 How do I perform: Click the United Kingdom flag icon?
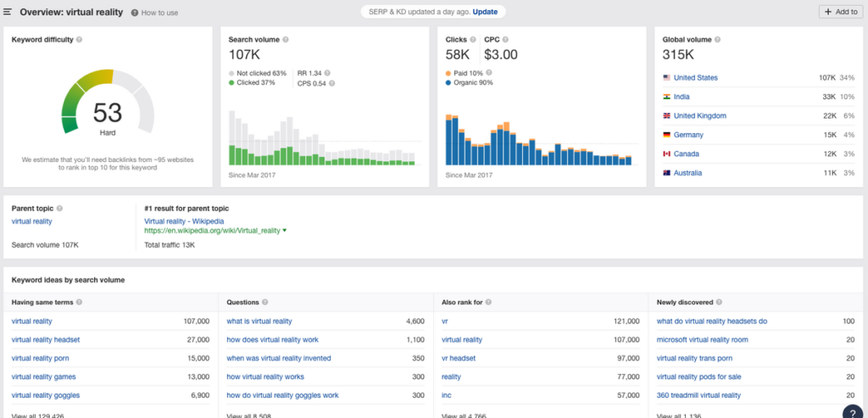[x=666, y=115]
